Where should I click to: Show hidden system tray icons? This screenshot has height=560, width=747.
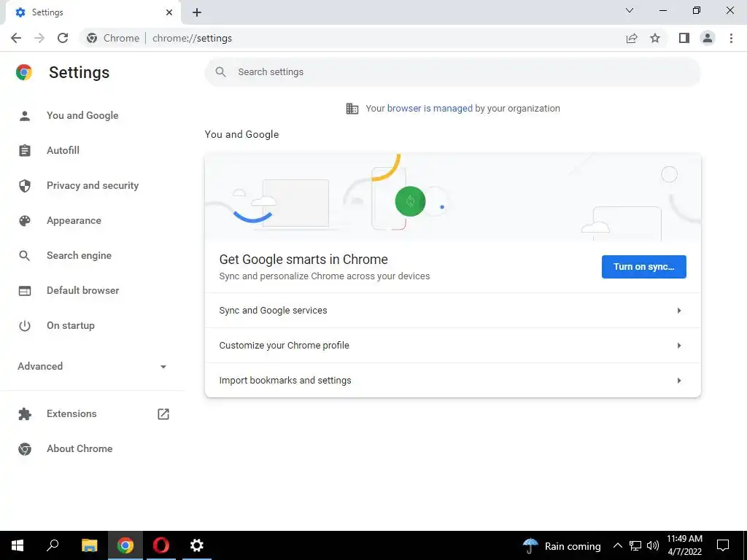coord(617,545)
